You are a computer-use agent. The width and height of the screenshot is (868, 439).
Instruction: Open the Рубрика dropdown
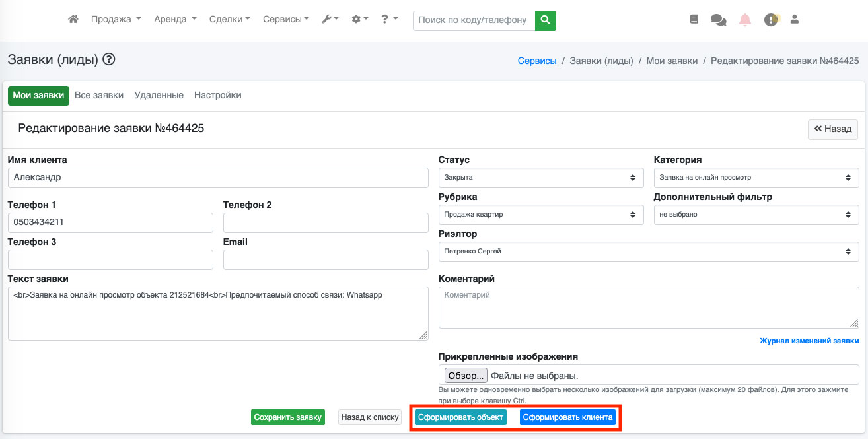[540, 215]
